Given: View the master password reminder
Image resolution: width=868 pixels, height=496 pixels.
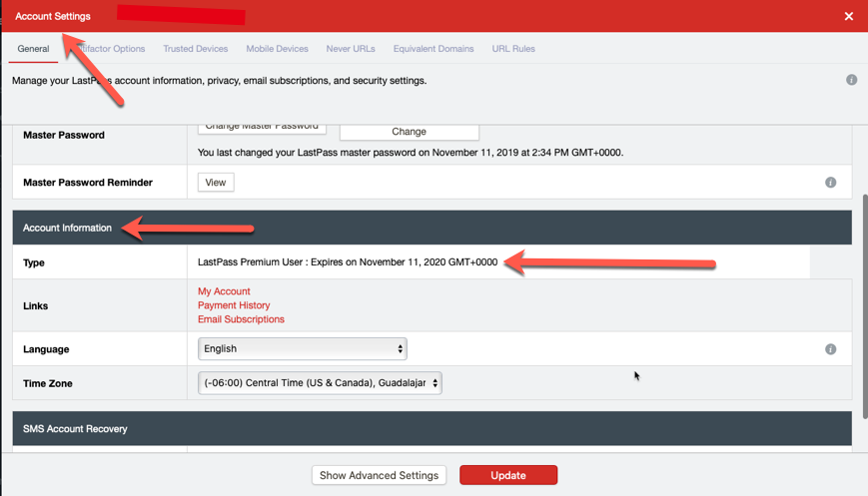Looking at the screenshot, I should click(x=216, y=182).
